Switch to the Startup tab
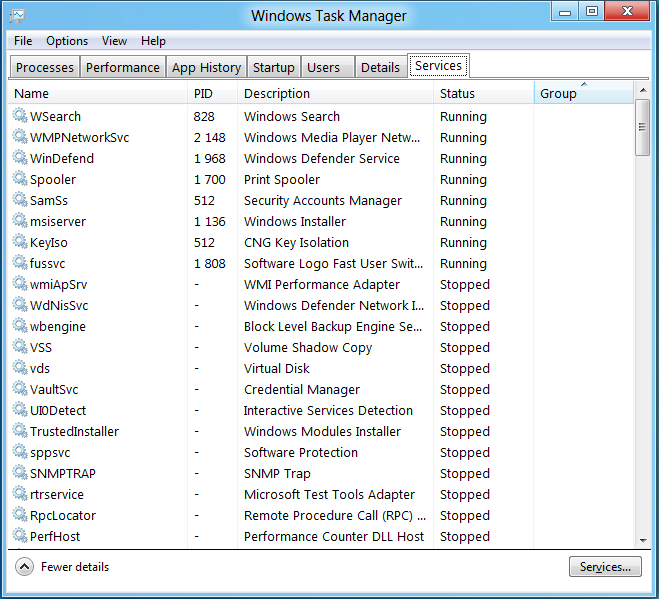This screenshot has width=659, height=599. [x=274, y=67]
